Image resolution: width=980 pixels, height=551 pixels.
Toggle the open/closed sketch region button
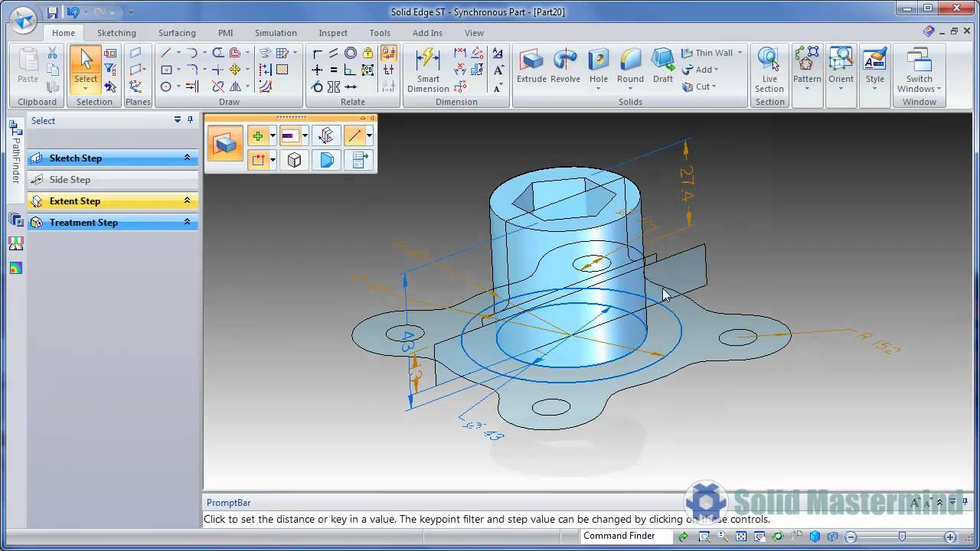[x=258, y=160]
